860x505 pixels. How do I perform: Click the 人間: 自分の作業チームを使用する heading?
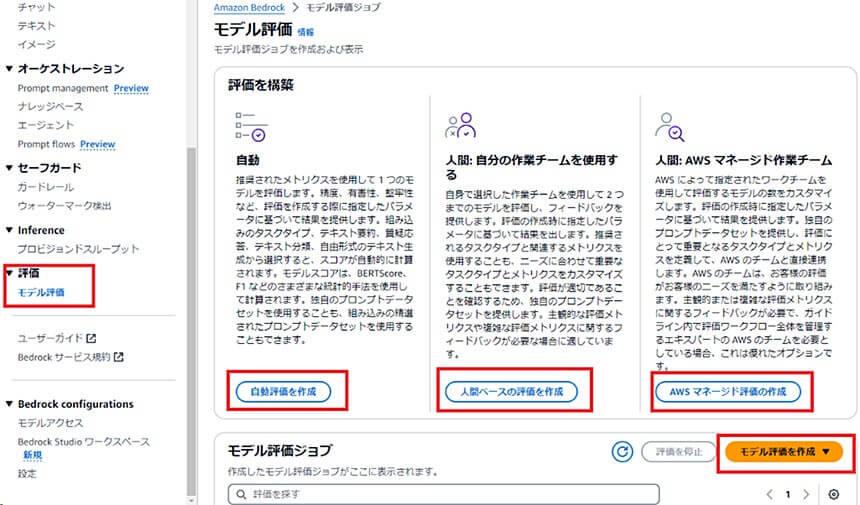point(531,167)
